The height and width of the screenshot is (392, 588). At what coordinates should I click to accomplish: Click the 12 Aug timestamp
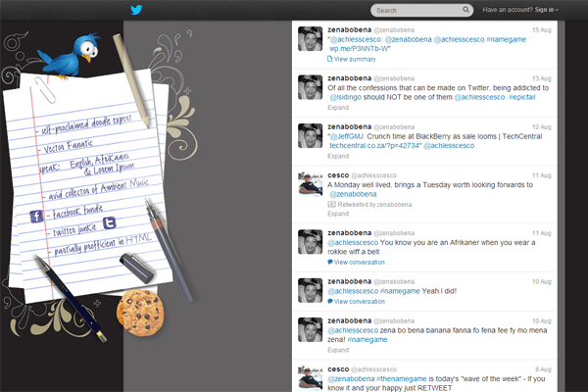point(542,126)
